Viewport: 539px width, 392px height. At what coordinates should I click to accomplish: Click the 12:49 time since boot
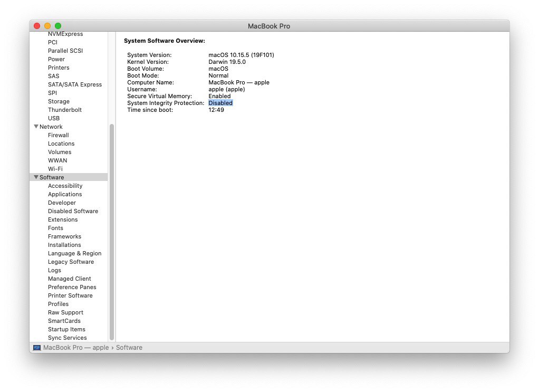pos(216,110)
